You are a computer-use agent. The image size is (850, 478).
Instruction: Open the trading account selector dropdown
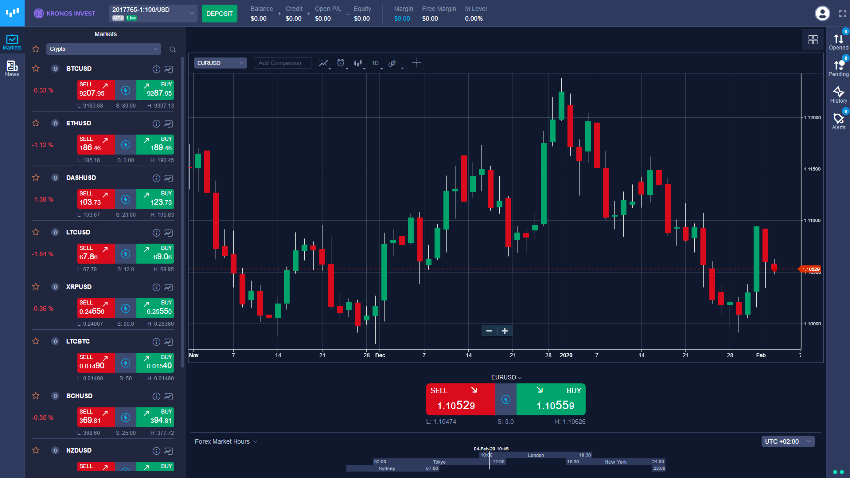tap(153, 13)
